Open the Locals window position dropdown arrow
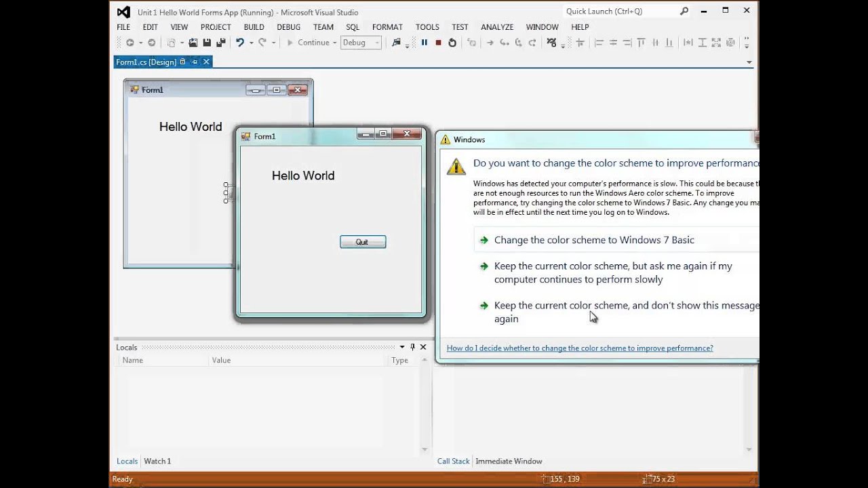Viewport: 868px width, 488px height. click(401, 347)
